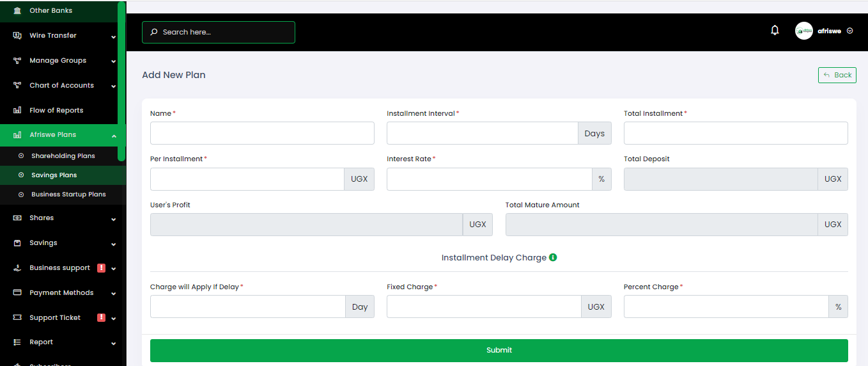Click the Support Ticket icon

(17, 318)
